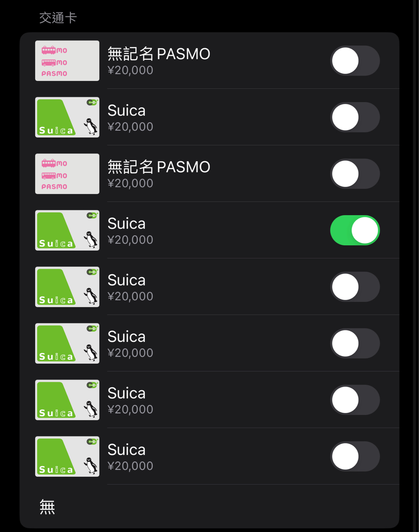Tap the first Suica card icon
This screenshot has width=419, height=532.
click(67, 117)
